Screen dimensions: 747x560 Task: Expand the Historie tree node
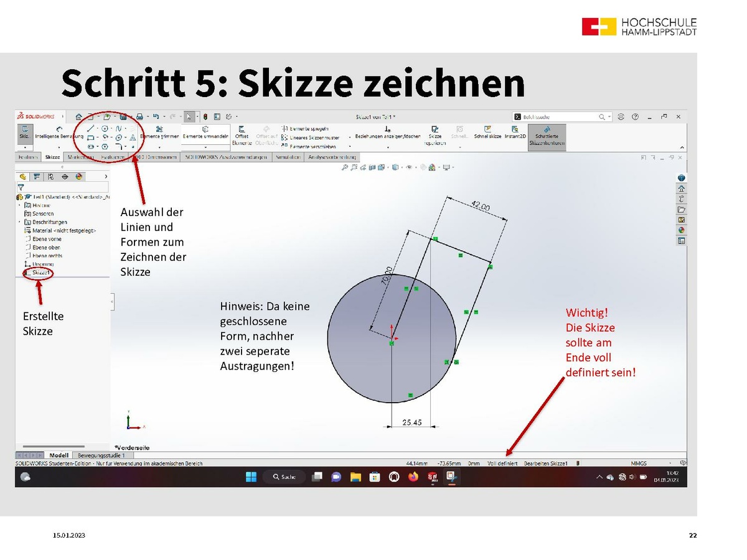click(19, 205)
